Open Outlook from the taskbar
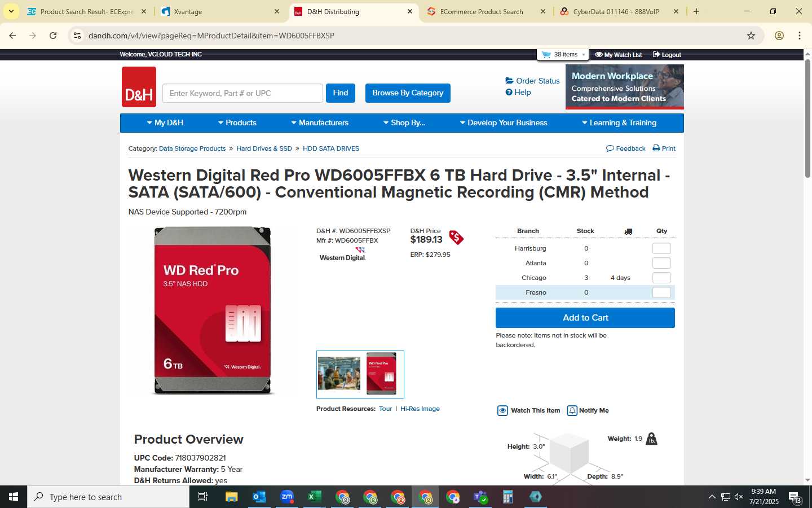 pyautogui.click(x=259, y=497)
